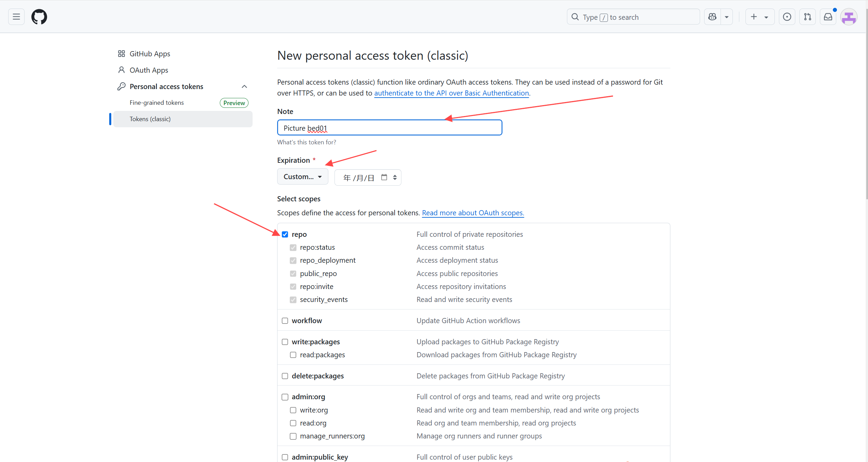Click the date stepper arrows on expiration
868x462 pixels.
(395, 177)
